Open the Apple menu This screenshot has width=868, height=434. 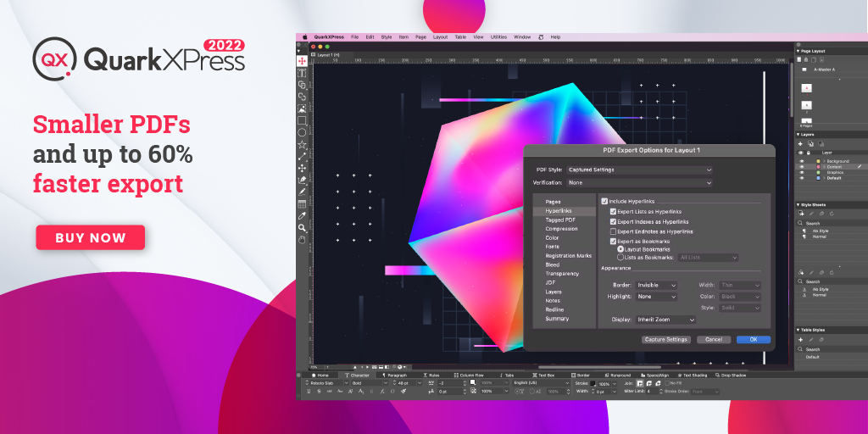304,37
